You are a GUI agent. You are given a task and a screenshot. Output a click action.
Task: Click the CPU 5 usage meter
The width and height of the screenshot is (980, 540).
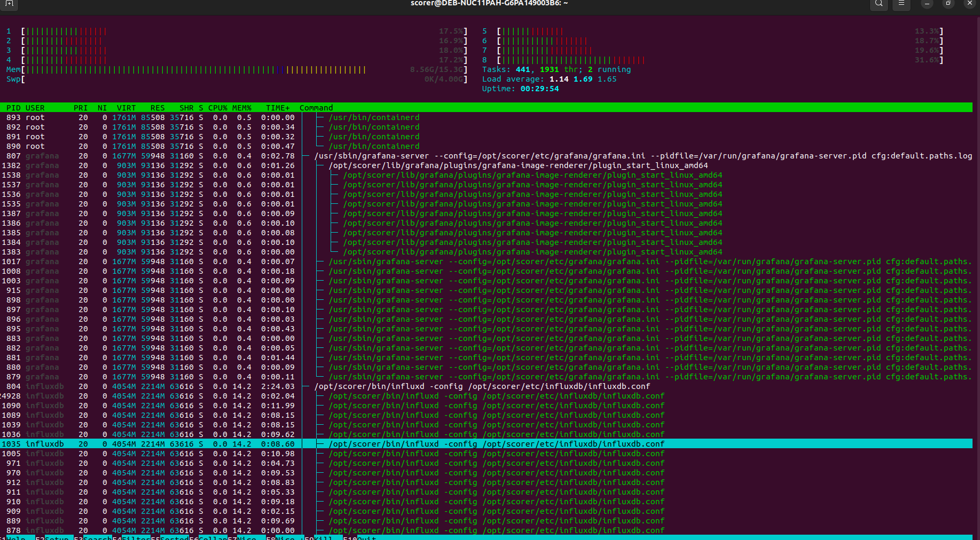tap(713, 31)
